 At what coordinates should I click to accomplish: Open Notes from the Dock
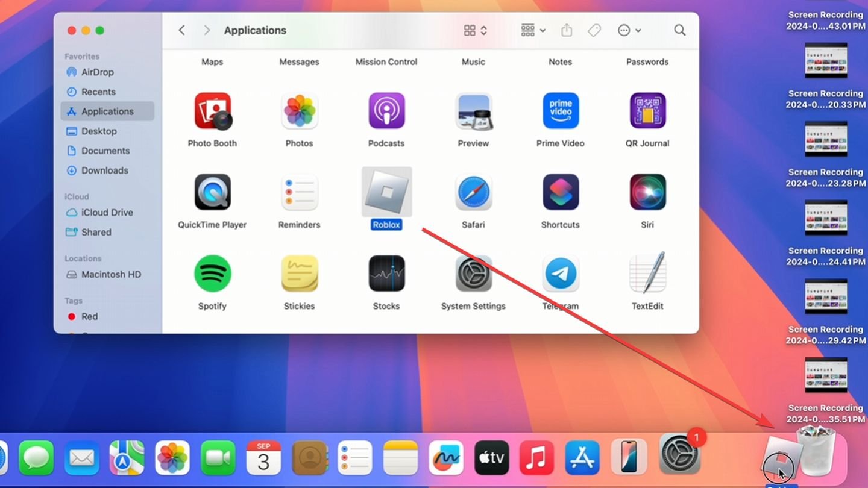400,458
